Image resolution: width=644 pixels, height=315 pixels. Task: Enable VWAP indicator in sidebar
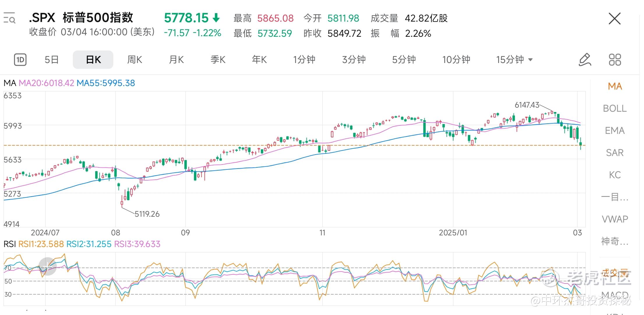click(x=615, y=219)
